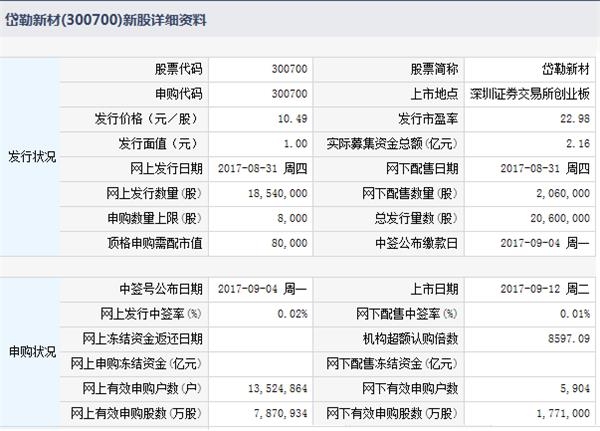600x431 pixels.
Task: Click the 中签缴款日 date value
Action: pyautogui.click(x=546, y=240)
